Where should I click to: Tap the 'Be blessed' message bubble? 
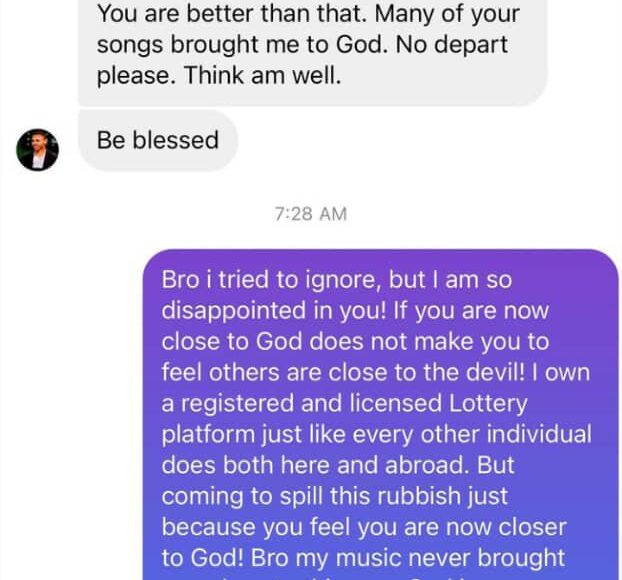pyautogui.click(x=157, y=140)
